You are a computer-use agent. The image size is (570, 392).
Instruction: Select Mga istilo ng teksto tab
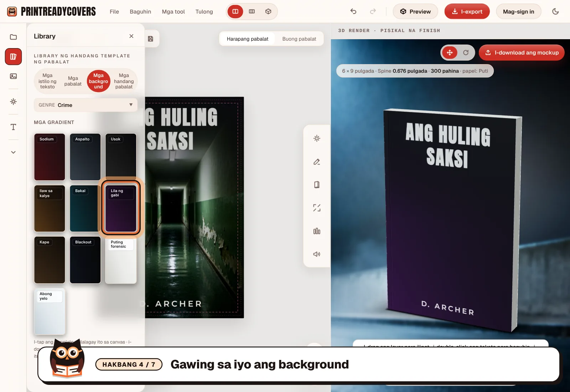coord(47,81)
